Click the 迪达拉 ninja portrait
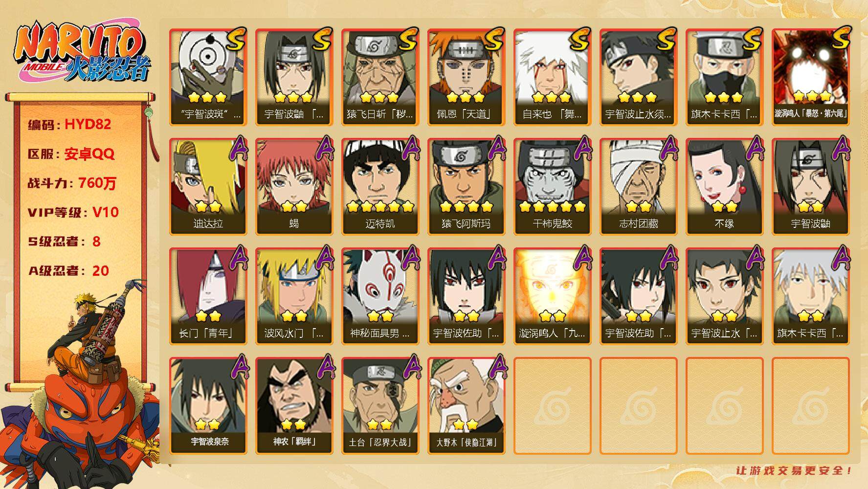Image resolution: width=868 pixels, height=489 pixels. tap(208, 187)
